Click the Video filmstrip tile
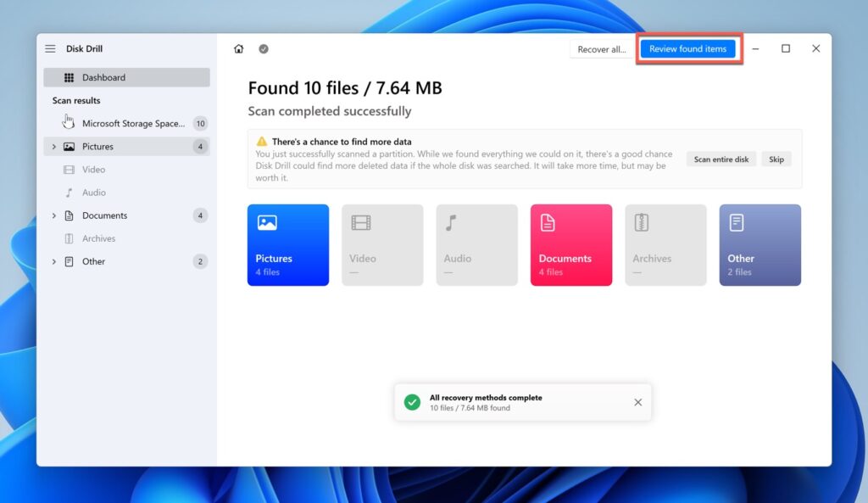This screenshot has height=503, width=868. point(382,244)
